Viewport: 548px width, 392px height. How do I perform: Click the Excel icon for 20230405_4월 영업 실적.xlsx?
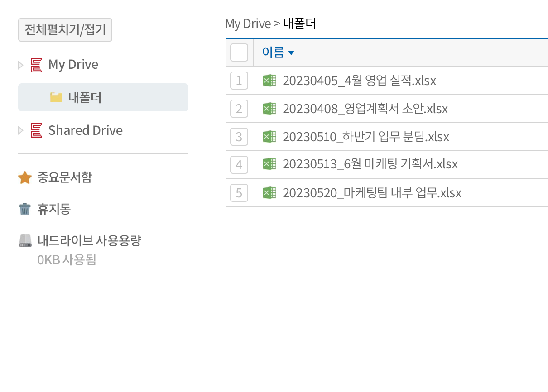click(x=269, y=80)
